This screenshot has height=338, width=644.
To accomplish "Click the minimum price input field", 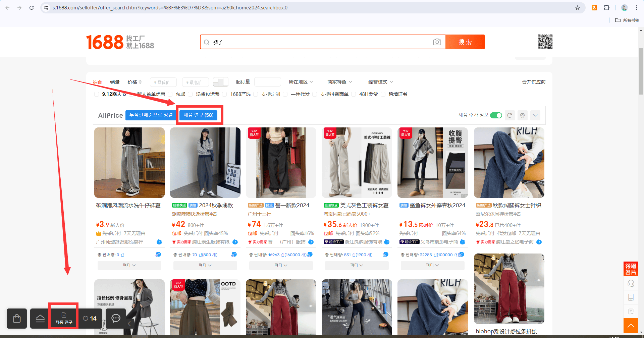I will pos(163,82).
